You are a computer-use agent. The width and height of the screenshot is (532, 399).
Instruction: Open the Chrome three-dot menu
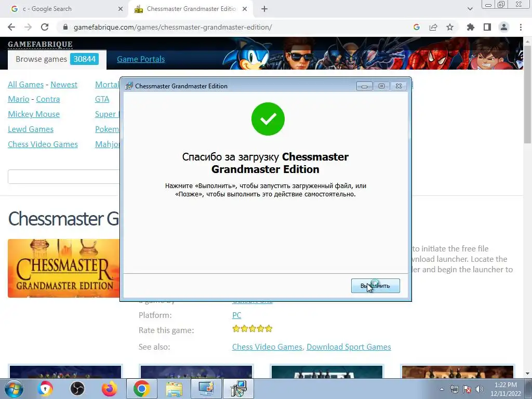(x=521, y=27)
